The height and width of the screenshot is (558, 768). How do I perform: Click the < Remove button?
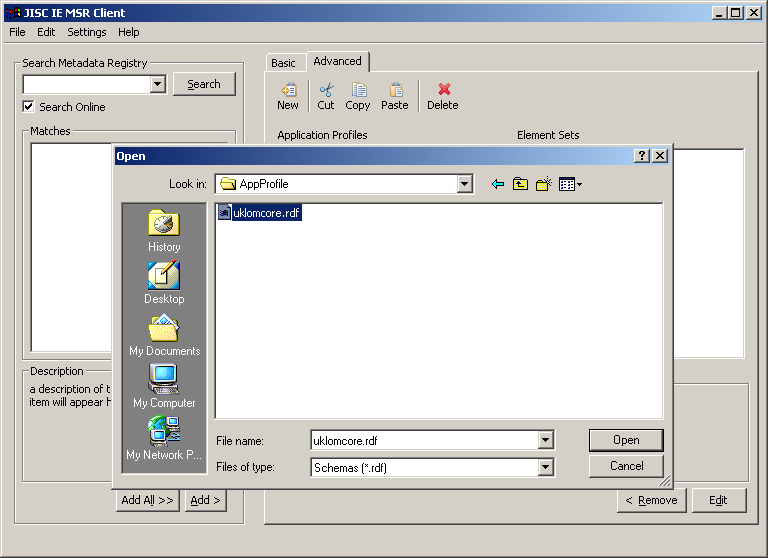pyautogui.click(x=651, y=500)
